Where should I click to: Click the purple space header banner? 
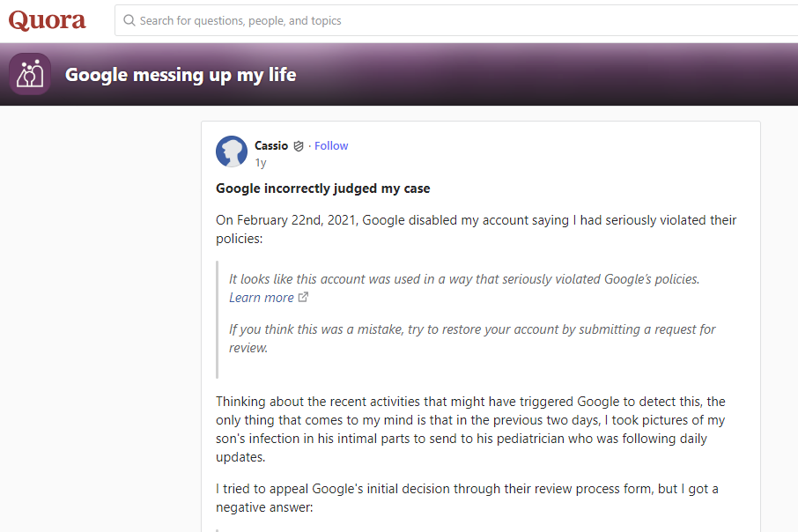546,75
